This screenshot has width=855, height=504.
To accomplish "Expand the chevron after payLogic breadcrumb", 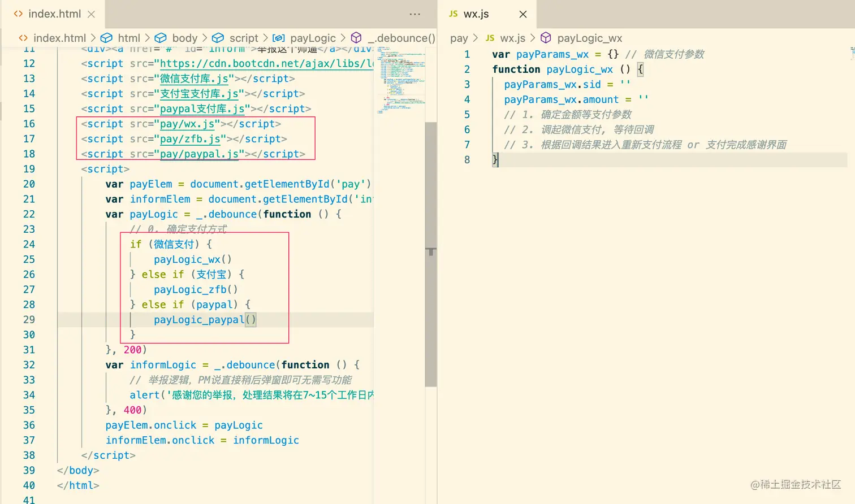I will tap(343, 38).
